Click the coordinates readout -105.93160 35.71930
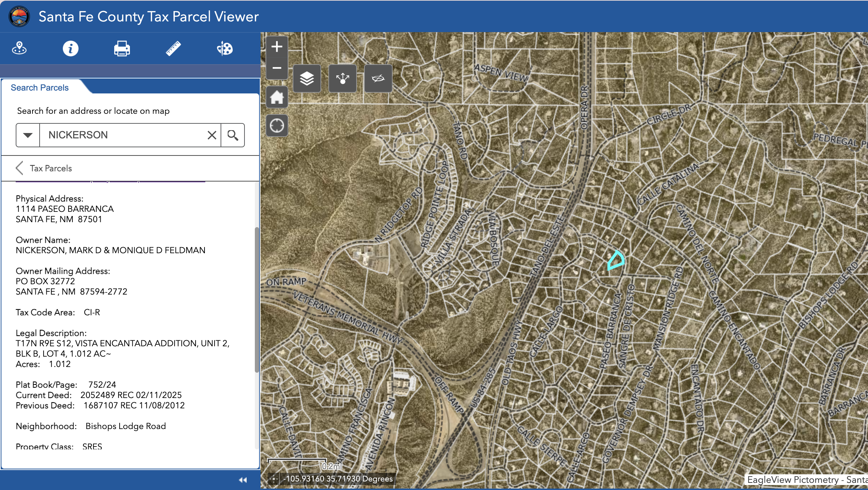Viewport: 868px width, 490px height. [x=338, y=479]
